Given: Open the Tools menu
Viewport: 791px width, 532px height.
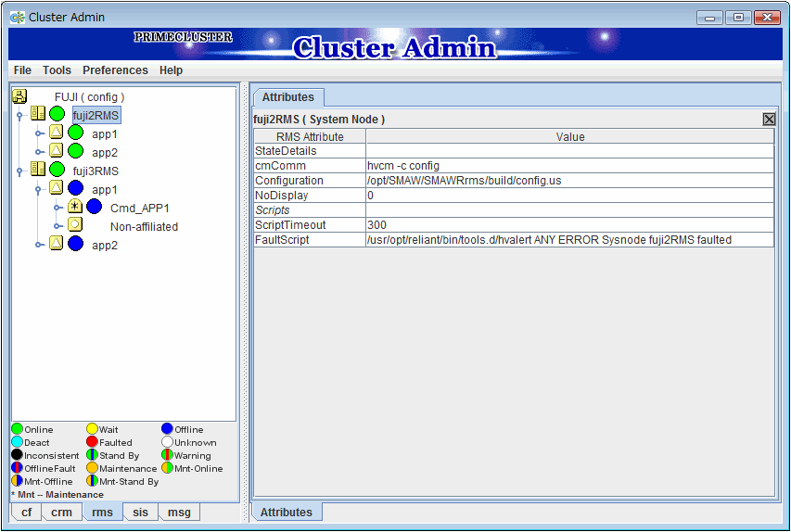Looking at the screenshot, I should 57,70.
